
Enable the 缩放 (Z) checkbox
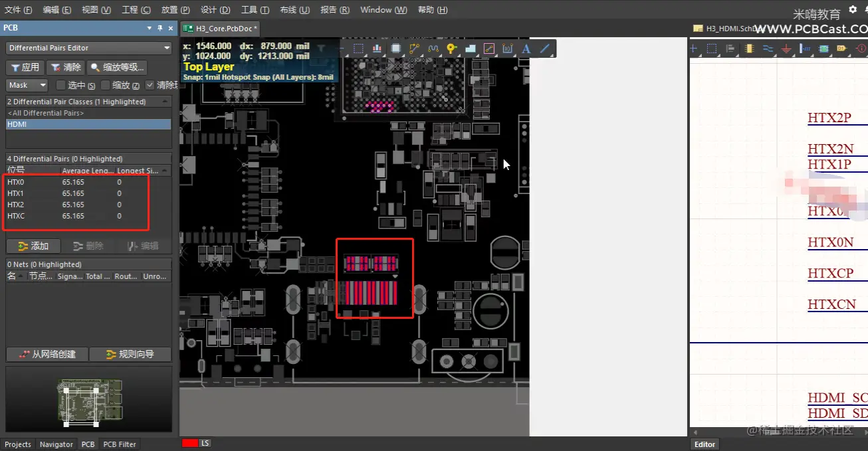[x=106, y=85]
